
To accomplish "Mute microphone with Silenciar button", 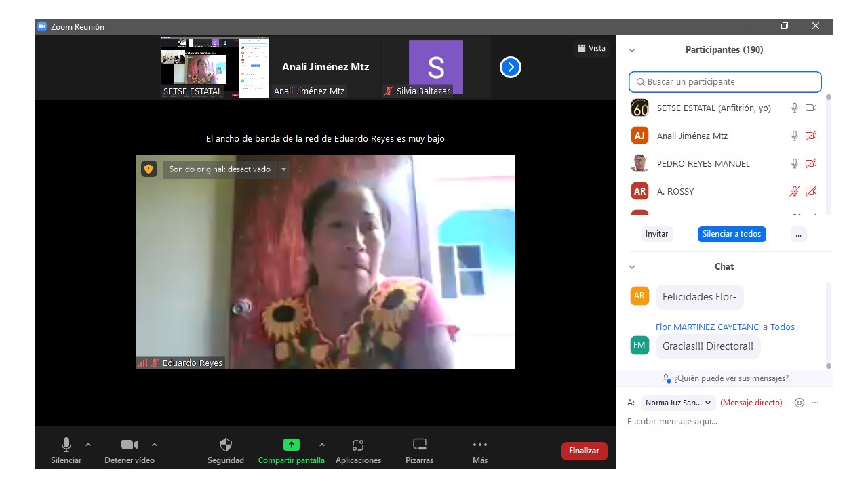I will (x=66, y=451).
